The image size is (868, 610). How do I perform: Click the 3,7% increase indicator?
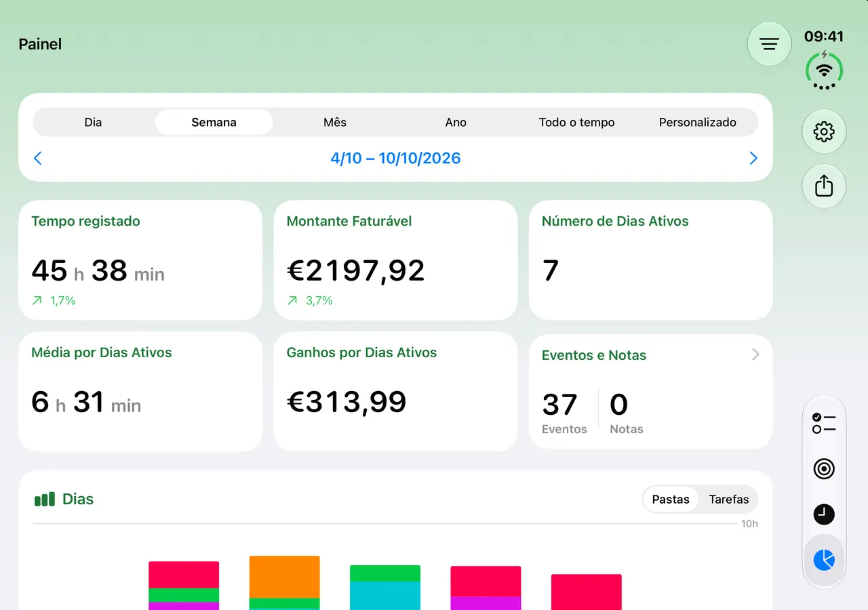(x=310, y=300)
